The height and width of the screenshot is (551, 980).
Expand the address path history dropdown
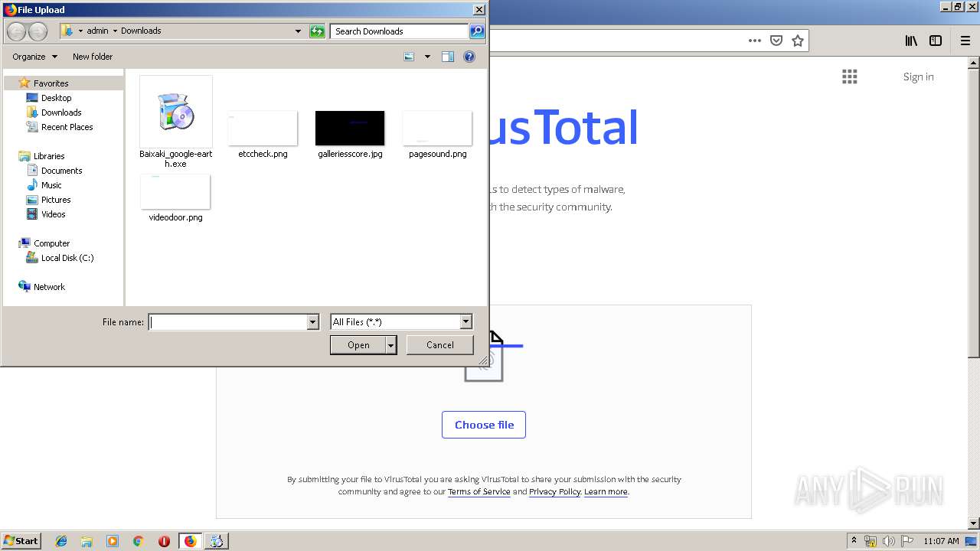298,31
